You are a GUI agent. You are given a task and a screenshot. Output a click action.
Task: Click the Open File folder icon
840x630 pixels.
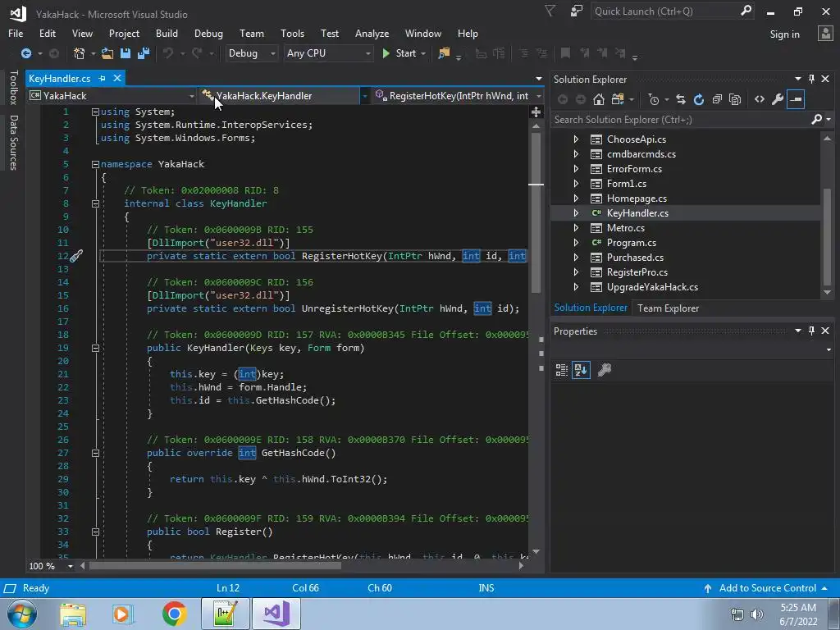(107, 53)
